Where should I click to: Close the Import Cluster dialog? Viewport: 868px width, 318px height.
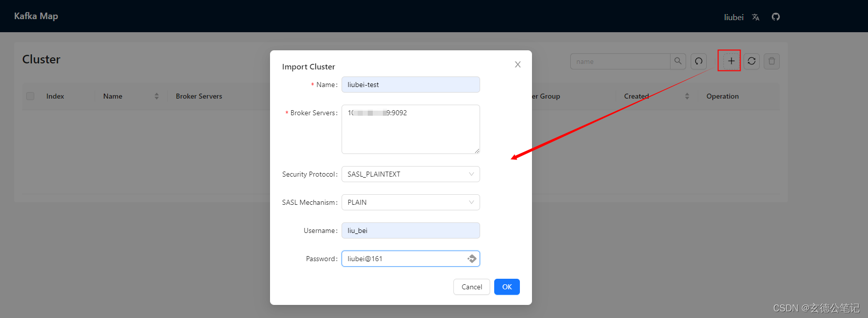click(518, 64)
